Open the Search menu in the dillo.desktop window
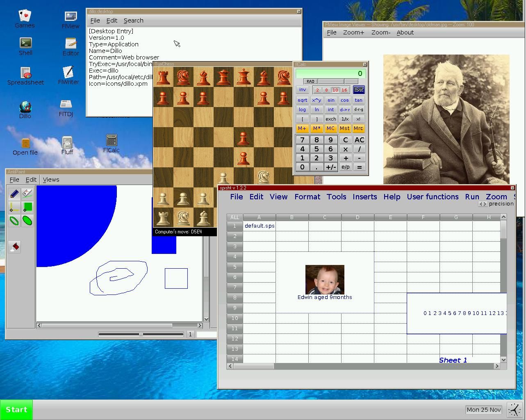 (133, 21)
